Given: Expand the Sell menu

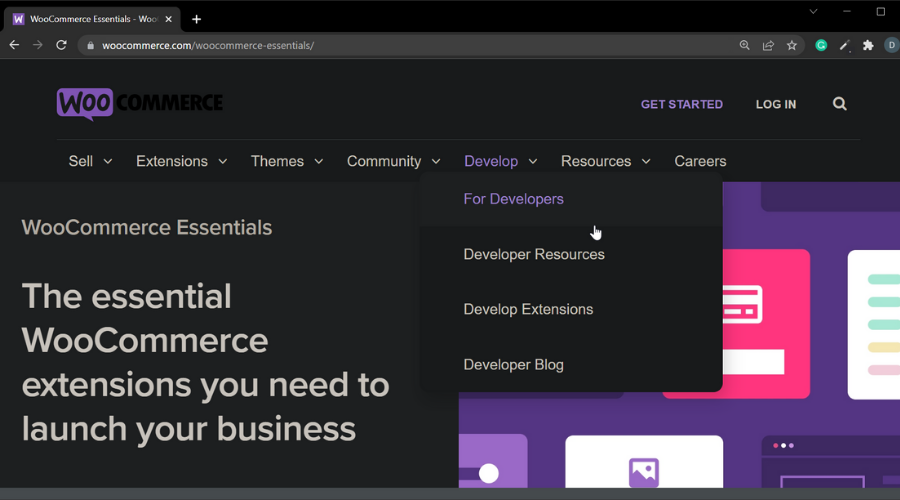Looking at the screenshot, I should (90, 161).
